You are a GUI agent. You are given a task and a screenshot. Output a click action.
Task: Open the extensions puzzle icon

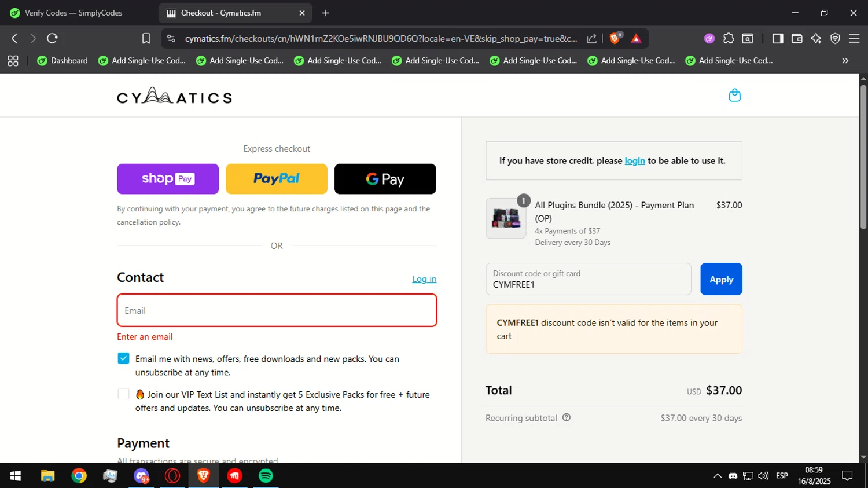pos(729,38)
